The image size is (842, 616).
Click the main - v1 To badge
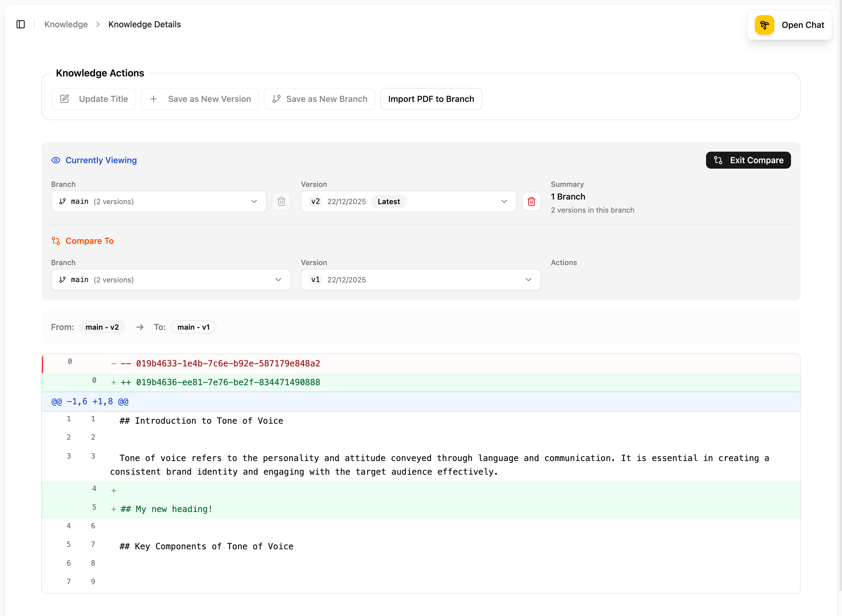tap(193, 327)
